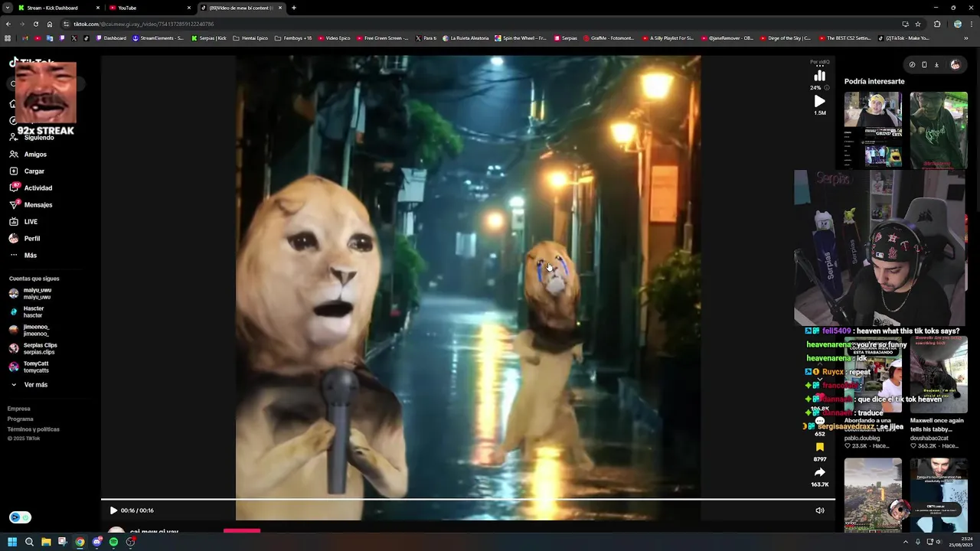Go to browser home page
Viewport: 980px width, 551px height.
point(50,24)
